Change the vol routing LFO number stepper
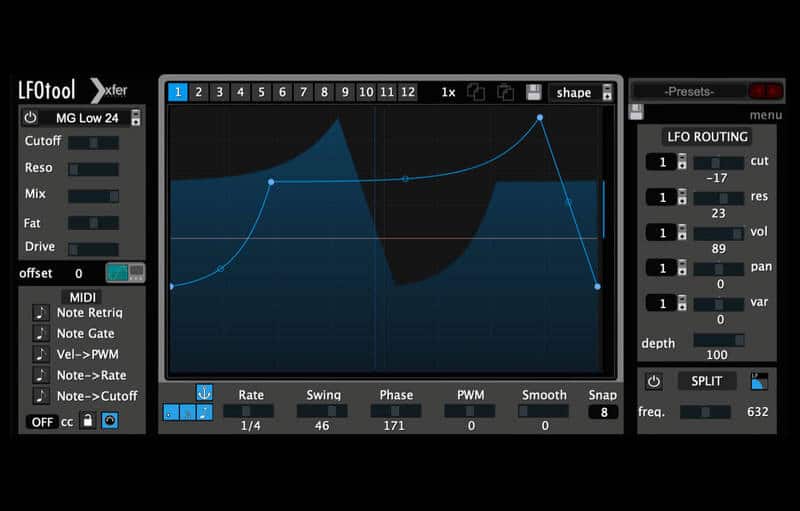This screenshot has width=800, height=511. 682,233
